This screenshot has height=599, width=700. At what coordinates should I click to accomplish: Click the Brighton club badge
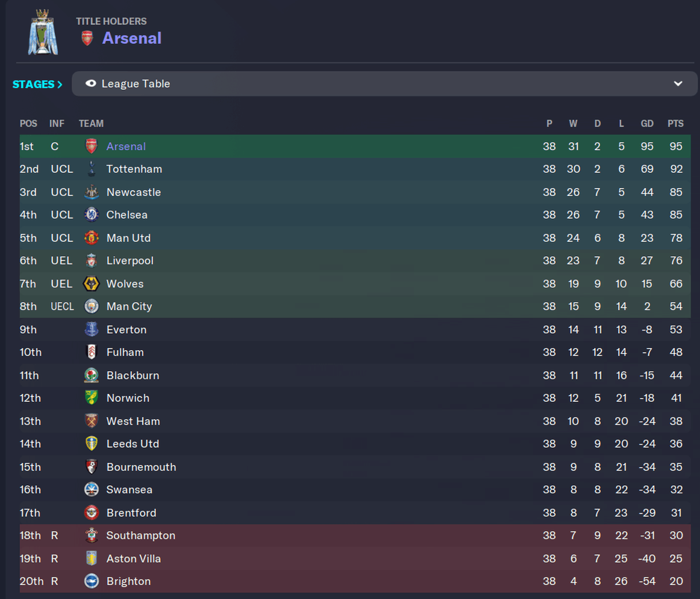[92, 581]
